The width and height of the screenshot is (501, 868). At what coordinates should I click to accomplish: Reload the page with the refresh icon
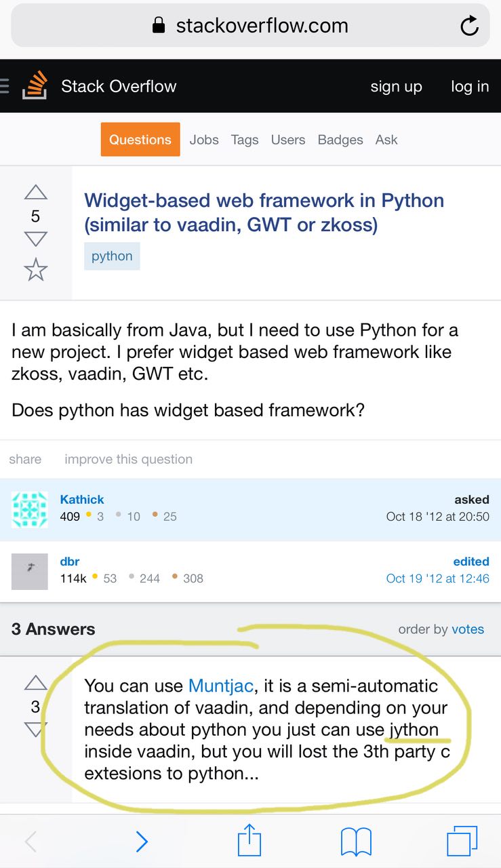coord(469,26)
